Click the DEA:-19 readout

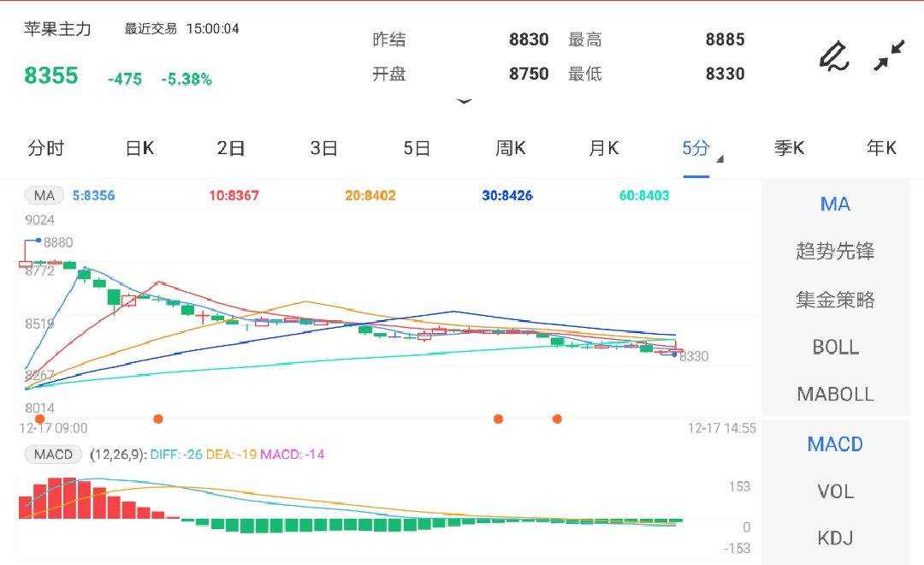(231, 454)
